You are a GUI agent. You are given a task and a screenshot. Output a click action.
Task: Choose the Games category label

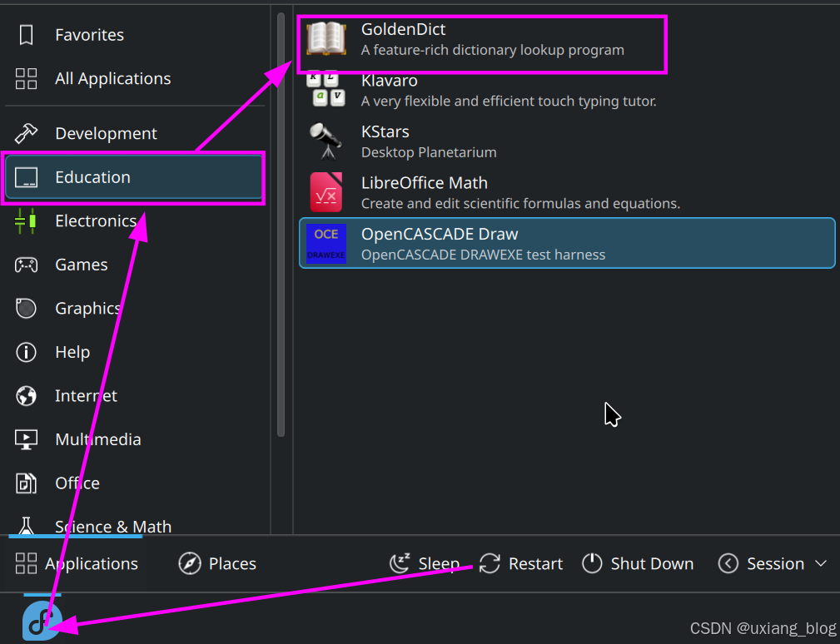(x=82, y=265)
